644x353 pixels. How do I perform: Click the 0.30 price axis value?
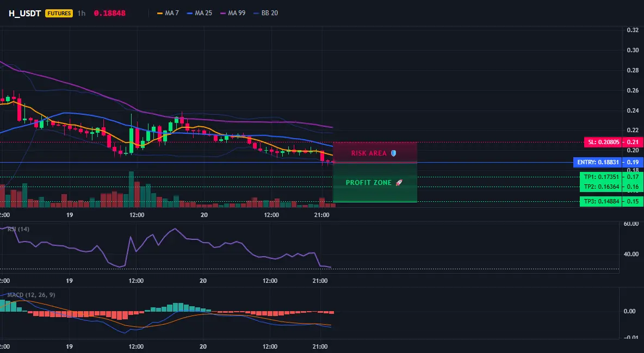click(633, 50)
